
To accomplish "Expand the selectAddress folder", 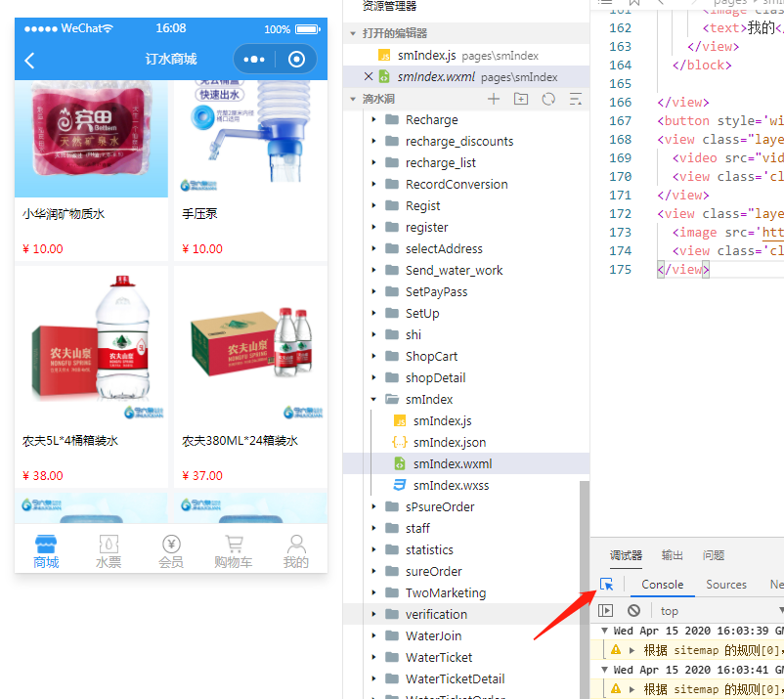I will pos(373,248).
